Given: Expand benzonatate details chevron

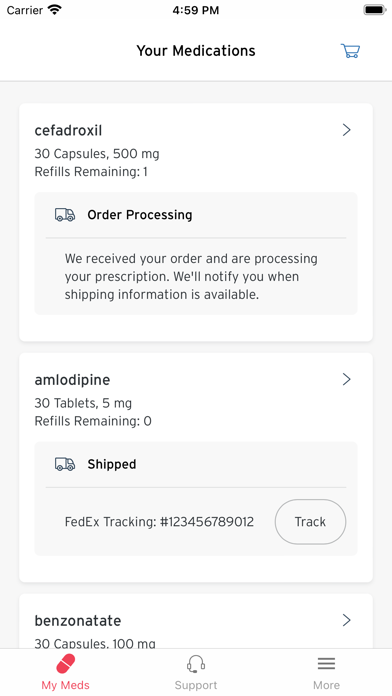Looking at the screenshot, I should pyautogui.click(x=347, y=620).
